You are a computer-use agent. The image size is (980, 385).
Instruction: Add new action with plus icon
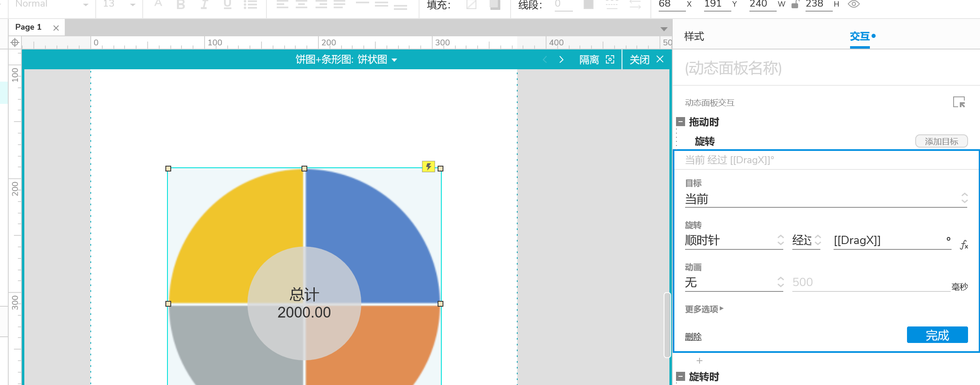(x=700, y=361)
